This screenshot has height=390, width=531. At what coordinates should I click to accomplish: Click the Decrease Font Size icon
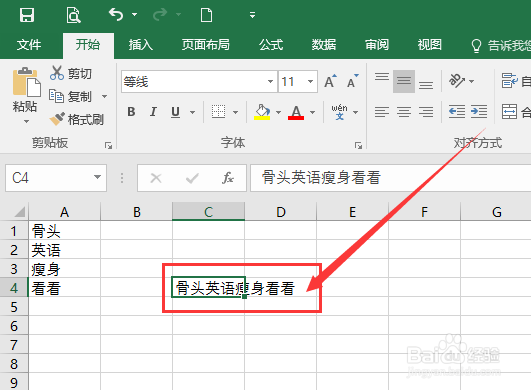[x=353, y=81]
